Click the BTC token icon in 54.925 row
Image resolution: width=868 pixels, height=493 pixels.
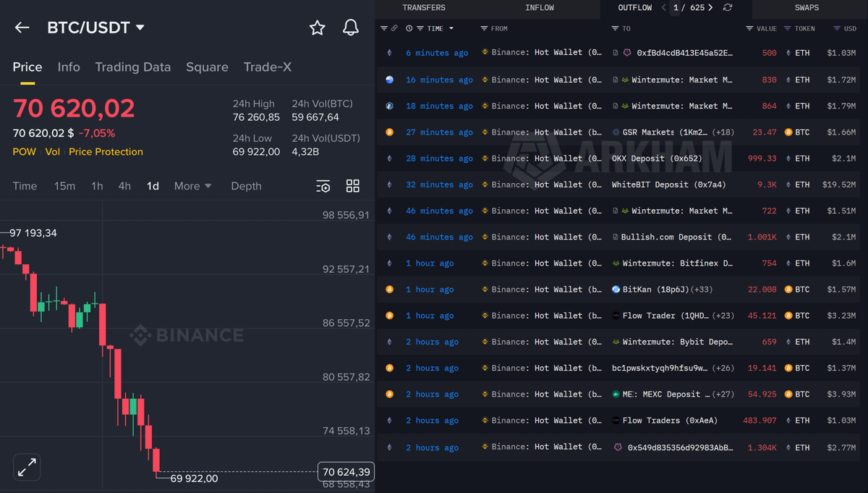pos(788,395)
